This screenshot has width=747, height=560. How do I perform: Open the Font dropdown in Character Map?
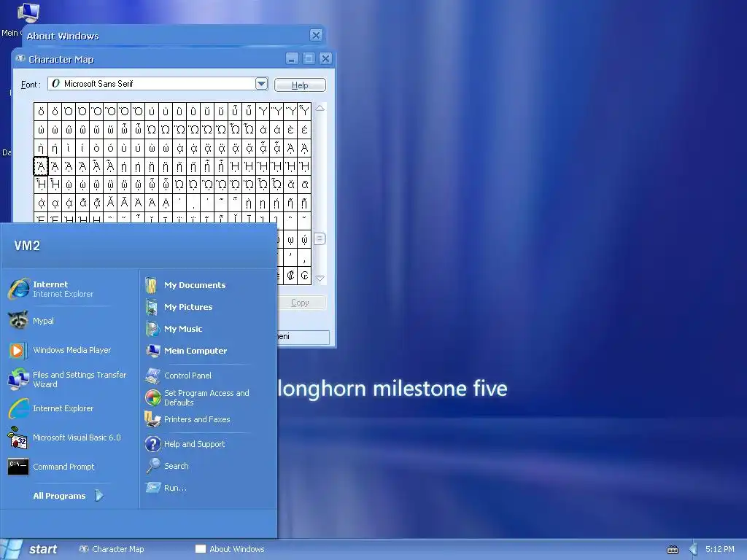pyautogui.click(x=262, y=84)
